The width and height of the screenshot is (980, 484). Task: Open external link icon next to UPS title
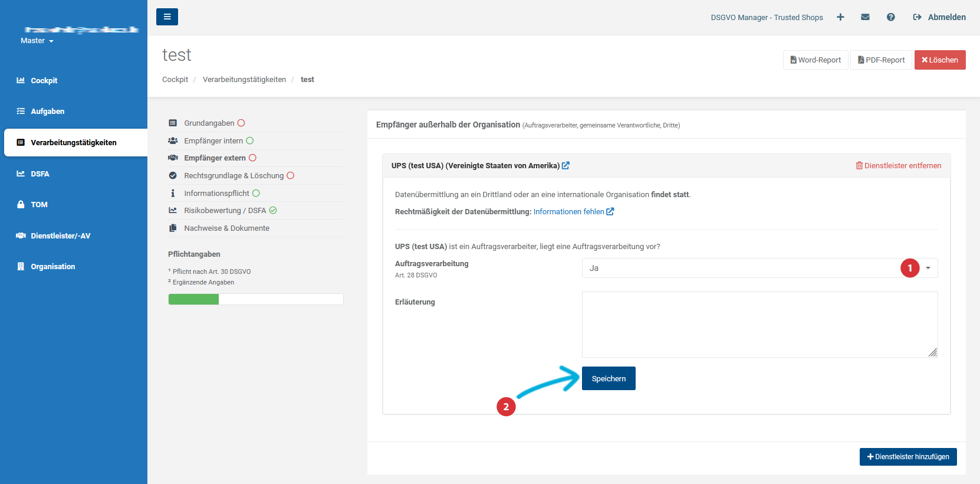tap(565, 166)
